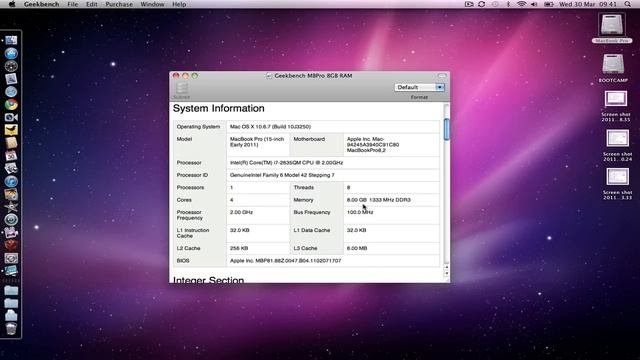Screen dimensions: 640x360
Task: Click the volume icon in menu bar
Action: (x=534, y=4)
